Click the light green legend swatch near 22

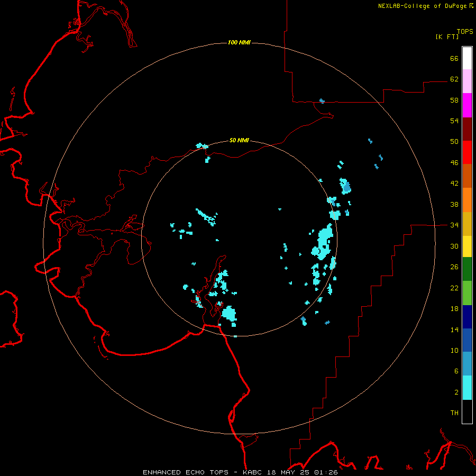point(467,293)
